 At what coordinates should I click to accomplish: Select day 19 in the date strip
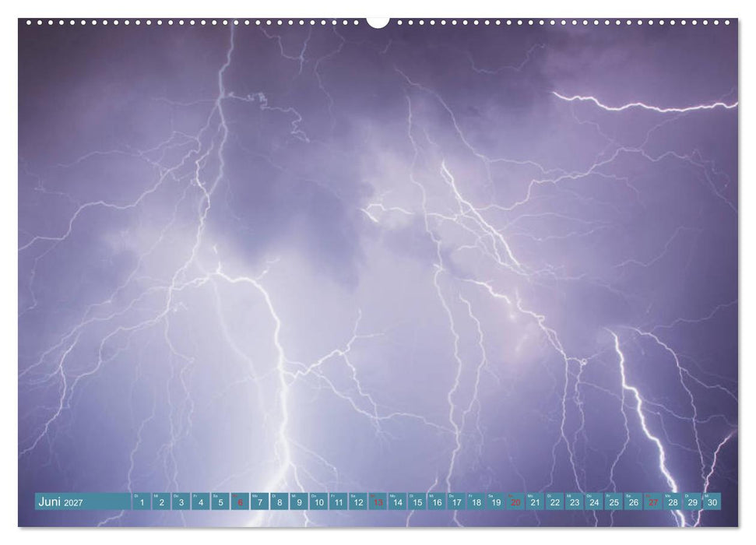[496, 501]
